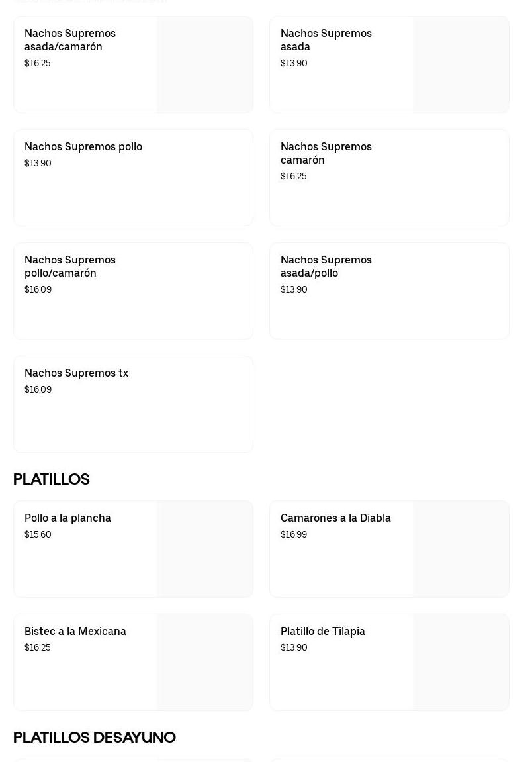
Task: Click the Nachos Supremos asada image placeholder
Action: (x=461, y=65)
